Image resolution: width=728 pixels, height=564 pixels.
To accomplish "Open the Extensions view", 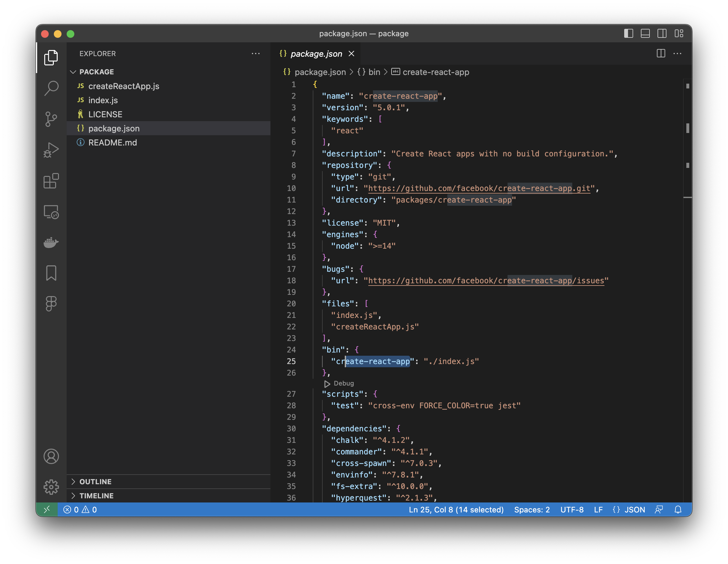I will point(51,181).
